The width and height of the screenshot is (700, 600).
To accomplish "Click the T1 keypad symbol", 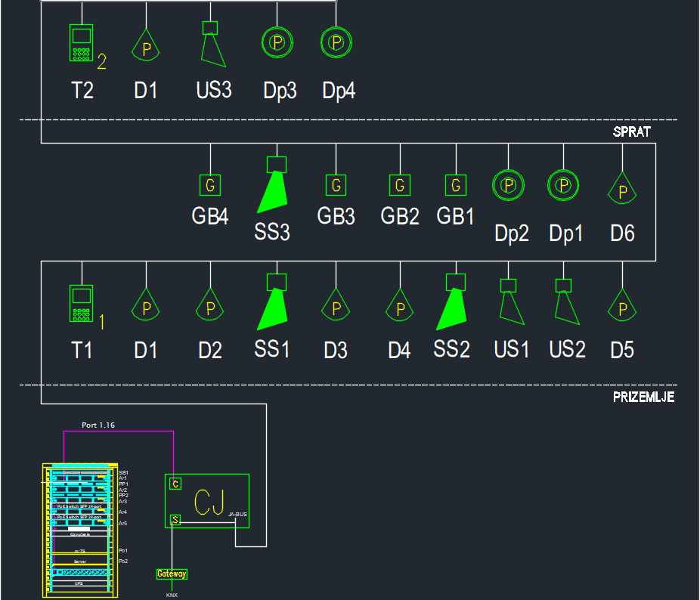I will pyautogui.click(x=81, y=304).
